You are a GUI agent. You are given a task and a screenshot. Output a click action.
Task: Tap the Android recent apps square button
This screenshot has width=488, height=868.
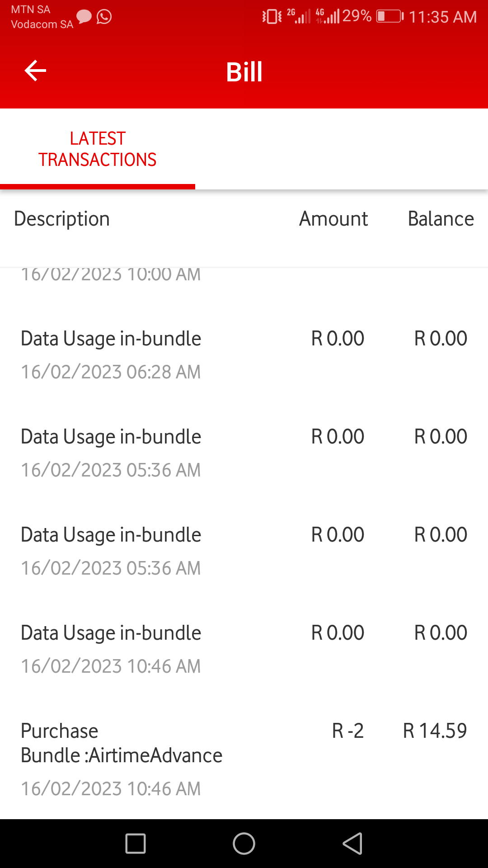pos(135,844)
